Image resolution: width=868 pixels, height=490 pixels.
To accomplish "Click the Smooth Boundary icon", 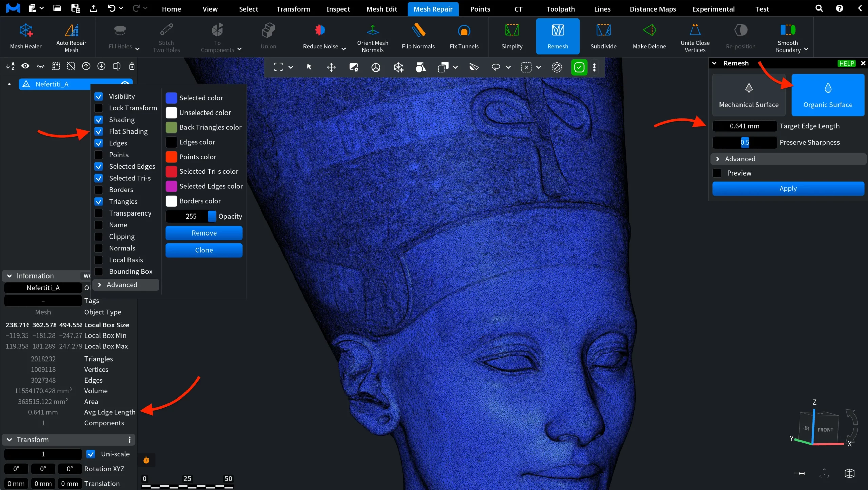I will pyautogui.click(x=788, y=30).
